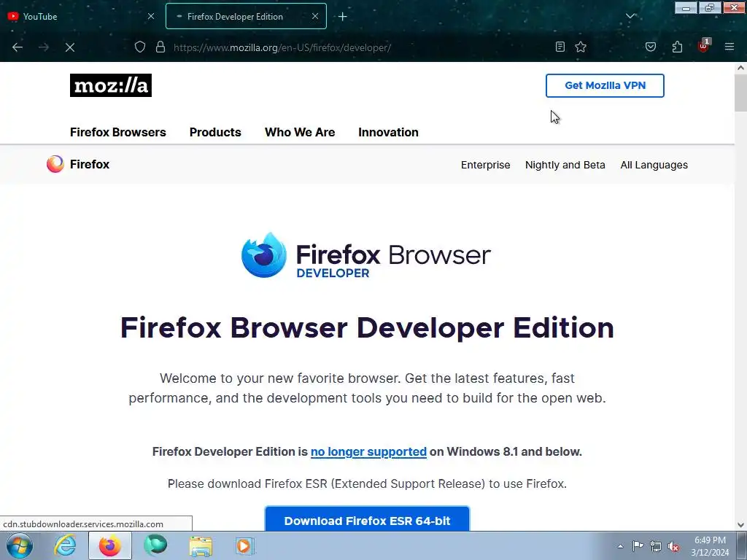Image resolution: width=747 pixels, height=560 pixels.
Task: Click the Firefox logo icon in sub-navigation
Action: click(55, 164)
